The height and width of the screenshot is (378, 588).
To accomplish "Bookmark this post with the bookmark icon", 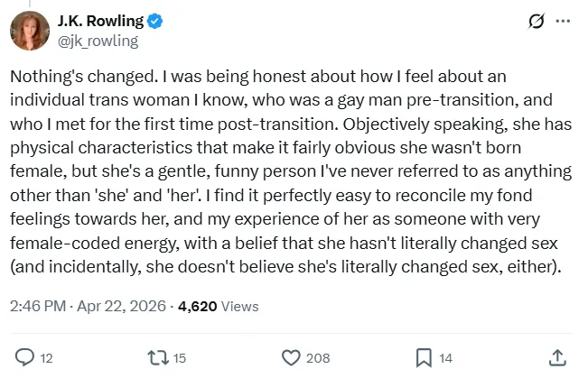I will pos(423,358).
